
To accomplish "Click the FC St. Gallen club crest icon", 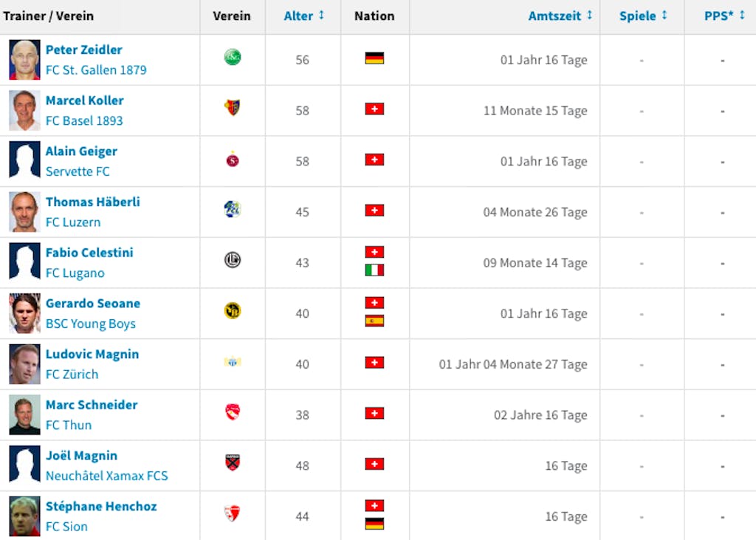I will 233,58.
